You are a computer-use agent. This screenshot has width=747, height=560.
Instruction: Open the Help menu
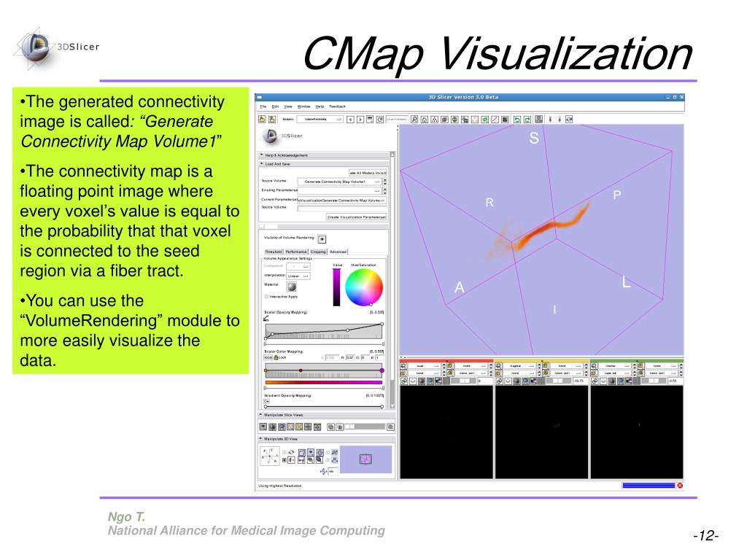tap(320, 106)
